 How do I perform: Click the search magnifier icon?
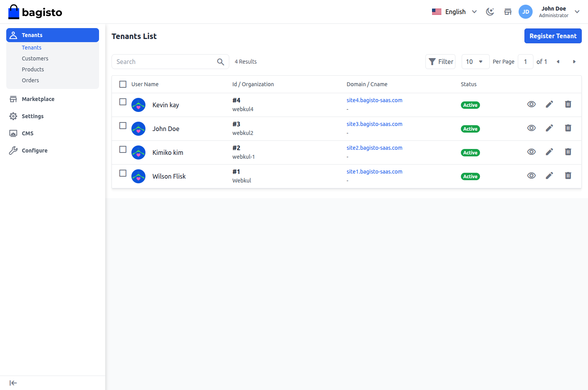[221, 62]
